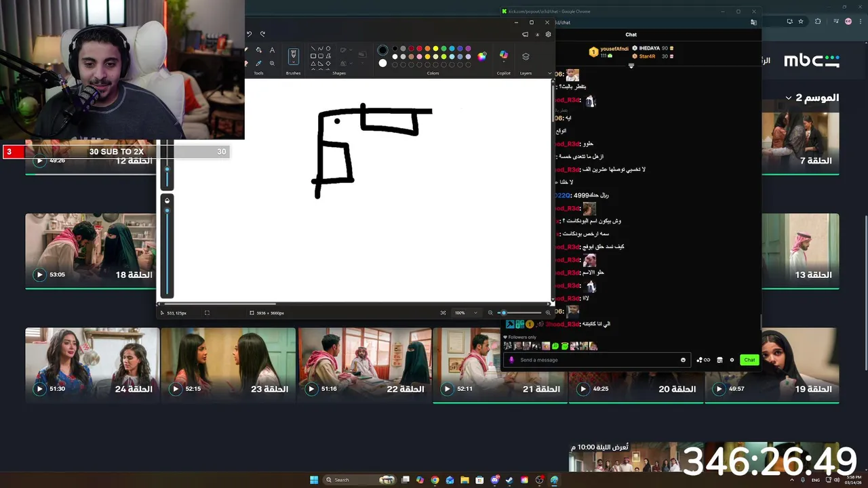Select the Magnifier tool in Paint
The image size is (868, 488).
tap(272, 64)
